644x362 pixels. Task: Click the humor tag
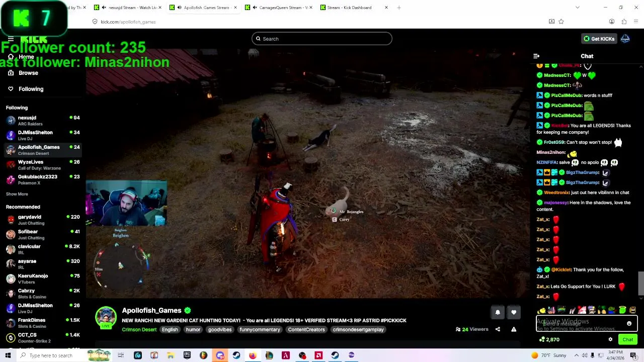click(x=193, y=330)
